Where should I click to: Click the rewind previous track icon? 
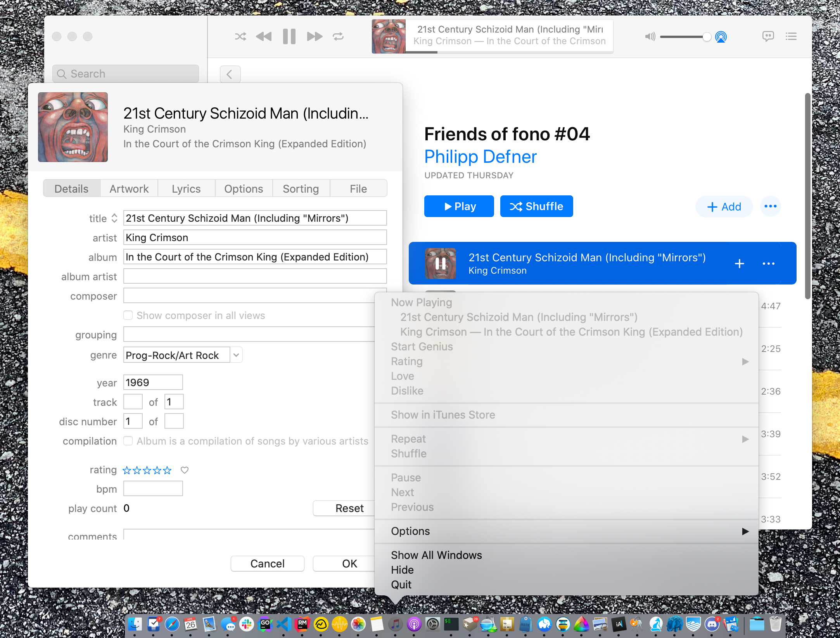click(x=264, y=37)
